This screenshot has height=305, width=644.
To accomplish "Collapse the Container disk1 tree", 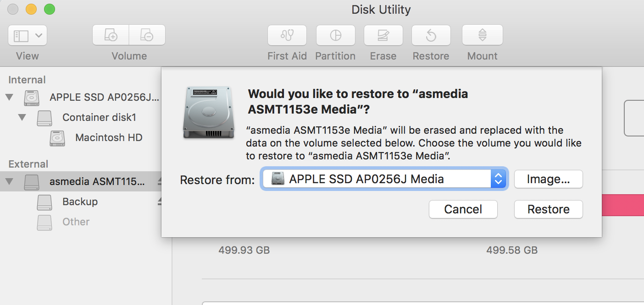I will pyautogui.click(x=22, y=117).
